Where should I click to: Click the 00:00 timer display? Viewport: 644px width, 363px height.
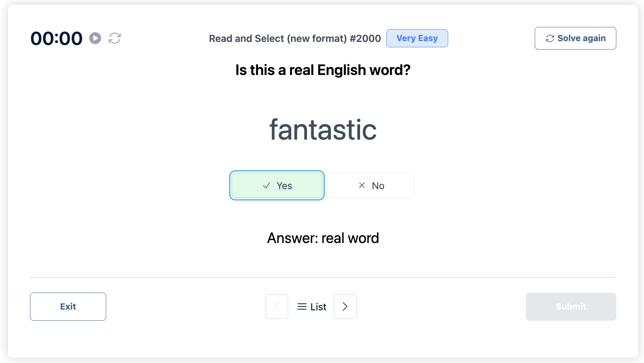point(56,38)
